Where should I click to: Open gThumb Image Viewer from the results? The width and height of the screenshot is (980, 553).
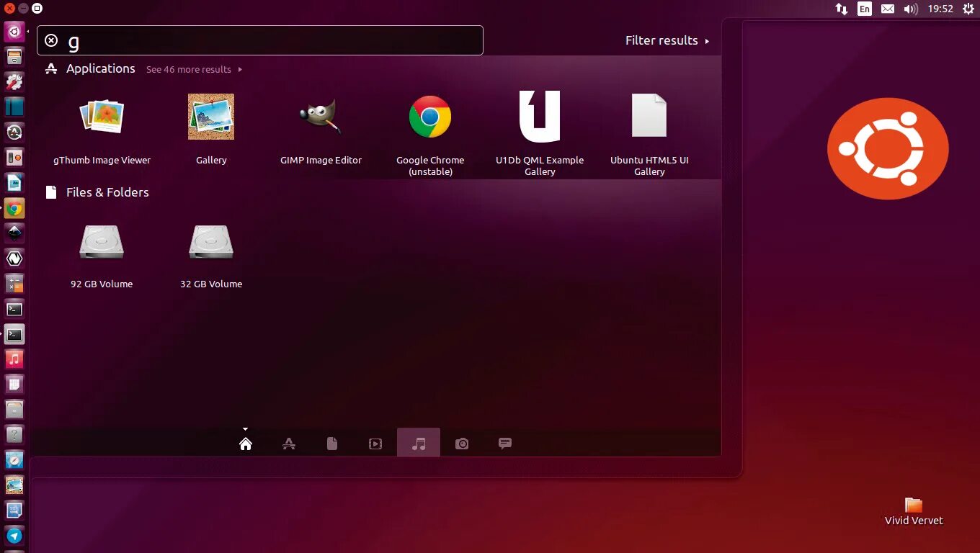tap(102, 130)
